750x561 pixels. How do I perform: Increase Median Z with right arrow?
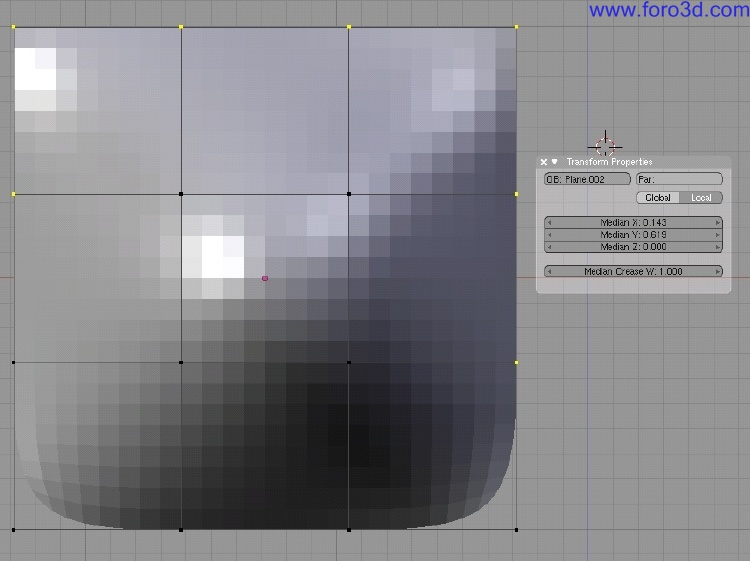click(717, 247)
